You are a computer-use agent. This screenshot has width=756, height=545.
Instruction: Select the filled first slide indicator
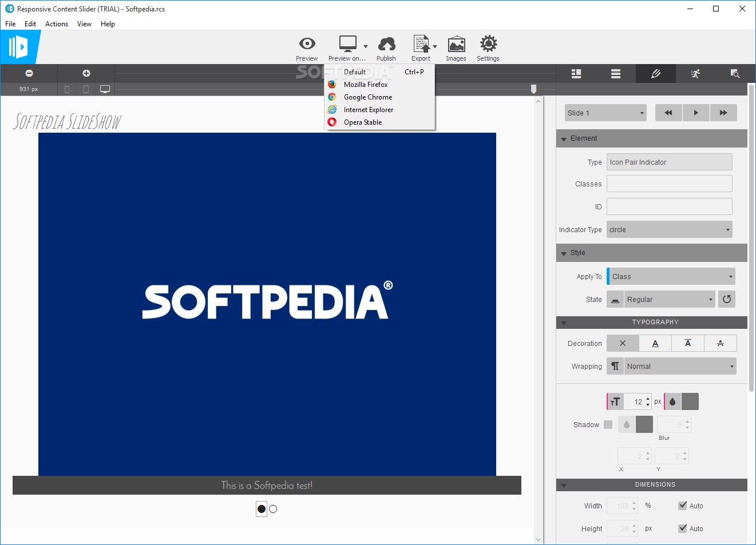pyautogui.click(x=262, y=508)
